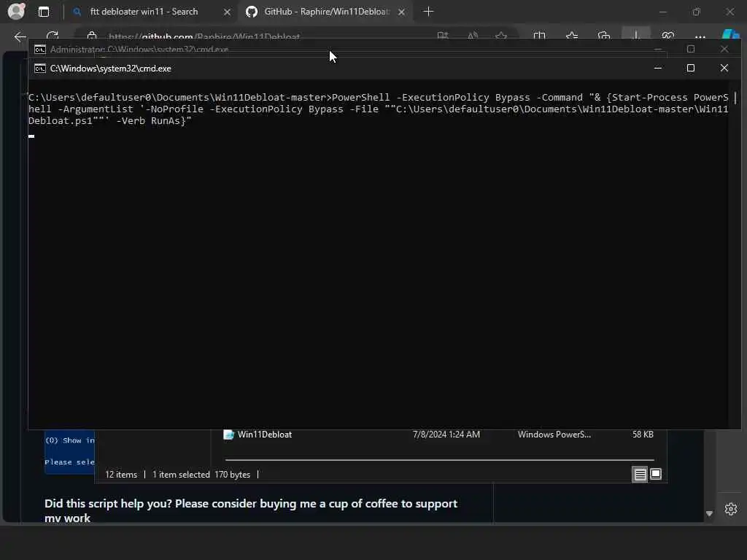Click the cmd.exe window title icon

40,69
